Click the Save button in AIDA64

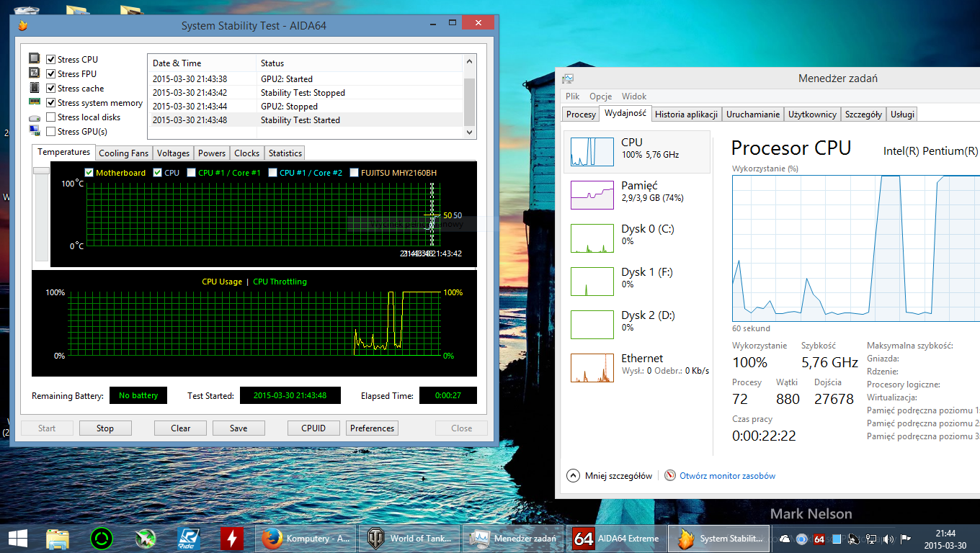[239, 428]
